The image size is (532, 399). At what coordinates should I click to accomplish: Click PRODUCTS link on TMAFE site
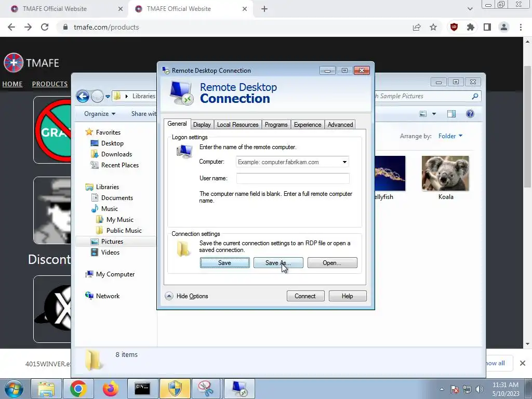(50, 84)
